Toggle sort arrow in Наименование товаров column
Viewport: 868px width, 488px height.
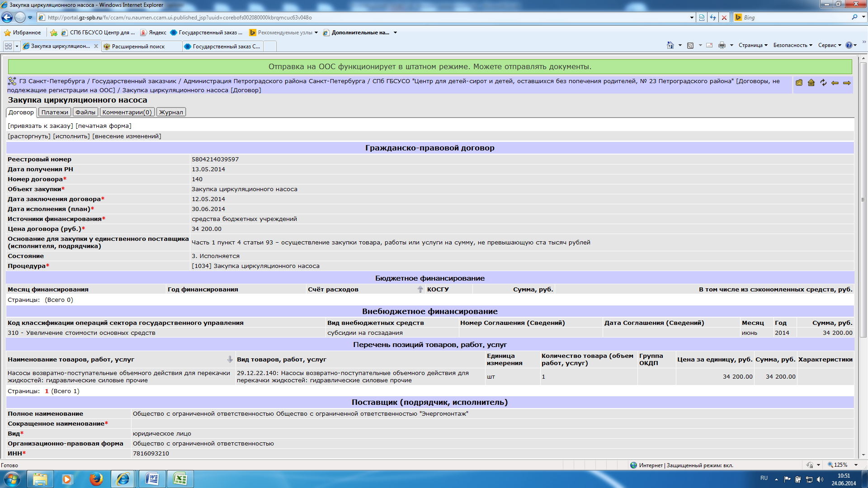pos(230,360)
